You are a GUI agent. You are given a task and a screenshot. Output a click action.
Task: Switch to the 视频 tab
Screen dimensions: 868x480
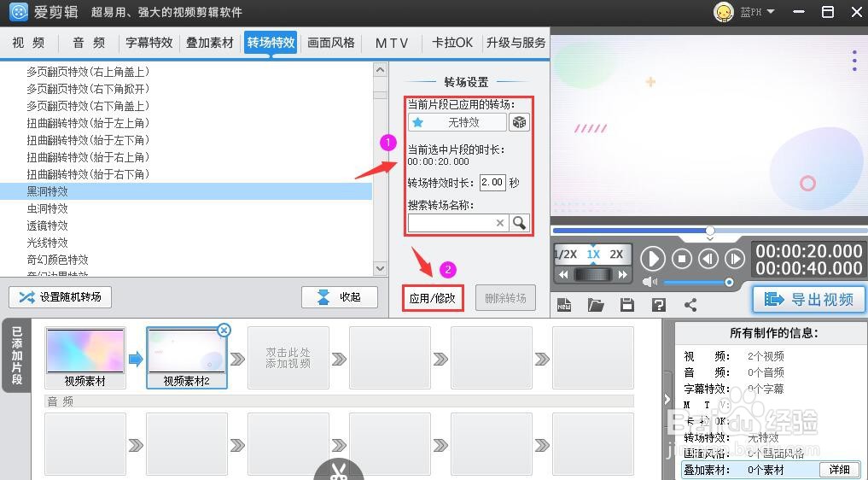(29, 43)
